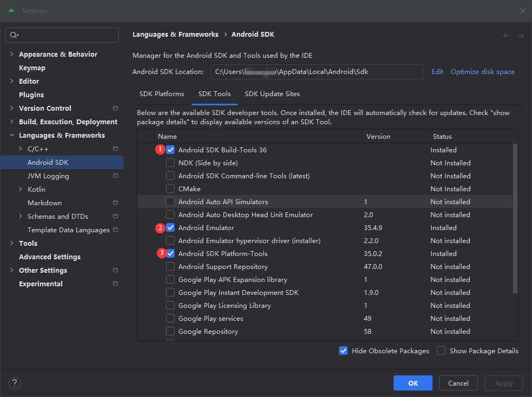Expand Appearance & Behavior section
Image resolution: width=532 pixels, height=397 pixels.
pos(11,54)
